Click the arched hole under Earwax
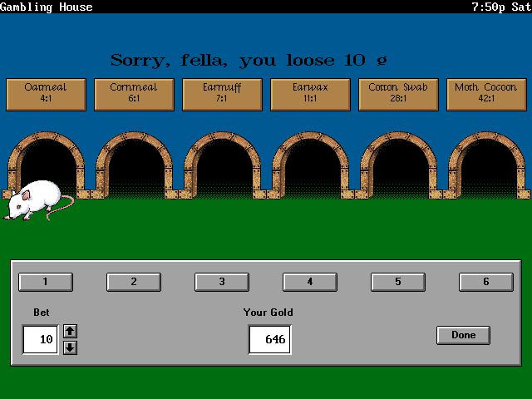 pyautogui.click(x=310, y=166)
